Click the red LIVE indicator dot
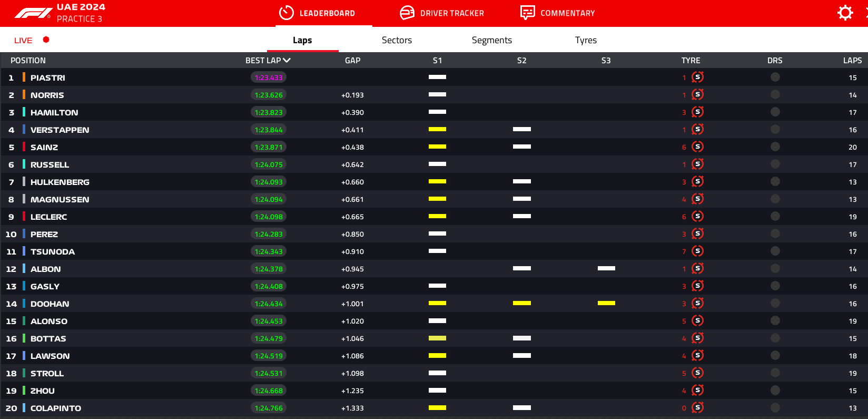The height and width of the screenshot is (419, 868). [x=46, y=40]
